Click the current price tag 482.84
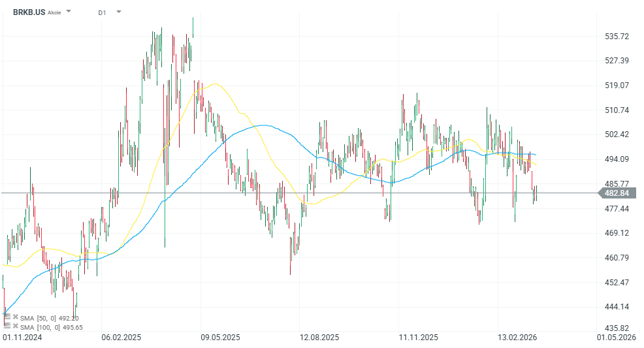The width and height of the screenshot is (644, 348). pos(617,193)
